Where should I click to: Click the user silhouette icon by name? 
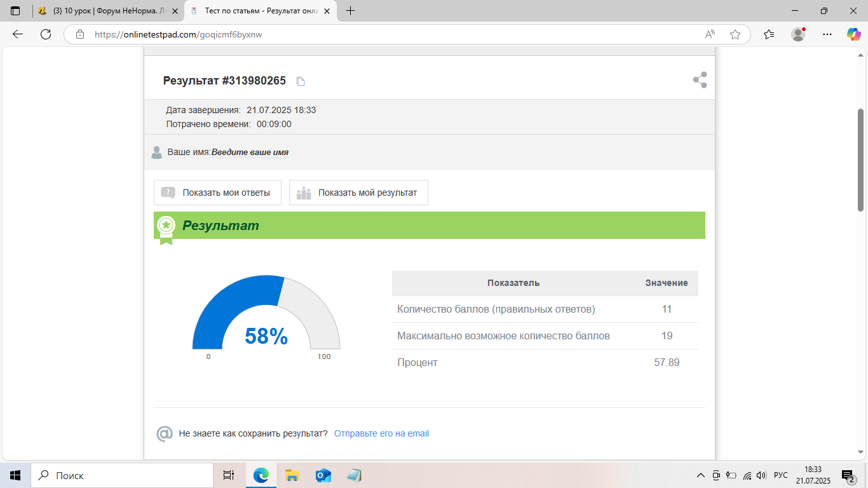[156, 152]
